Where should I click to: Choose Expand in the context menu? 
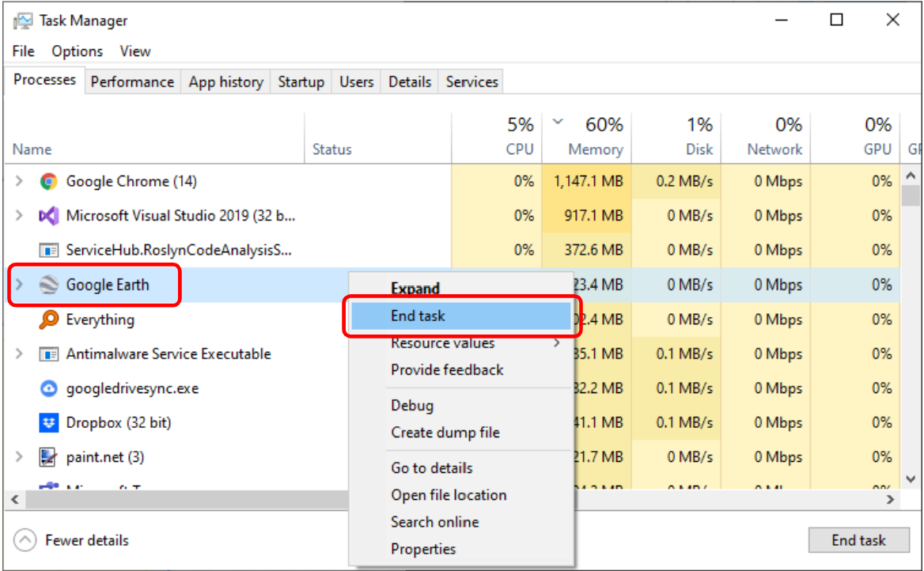click(415, 289)
